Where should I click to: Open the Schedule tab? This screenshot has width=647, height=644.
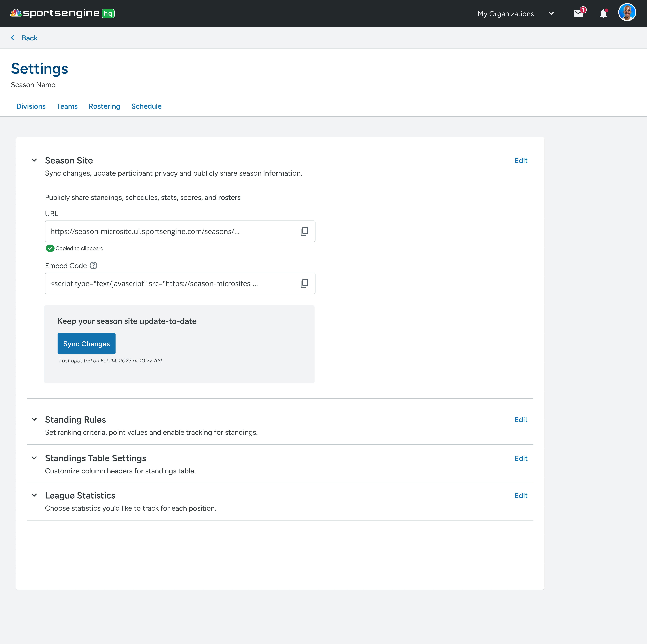(x=146, y=106)
